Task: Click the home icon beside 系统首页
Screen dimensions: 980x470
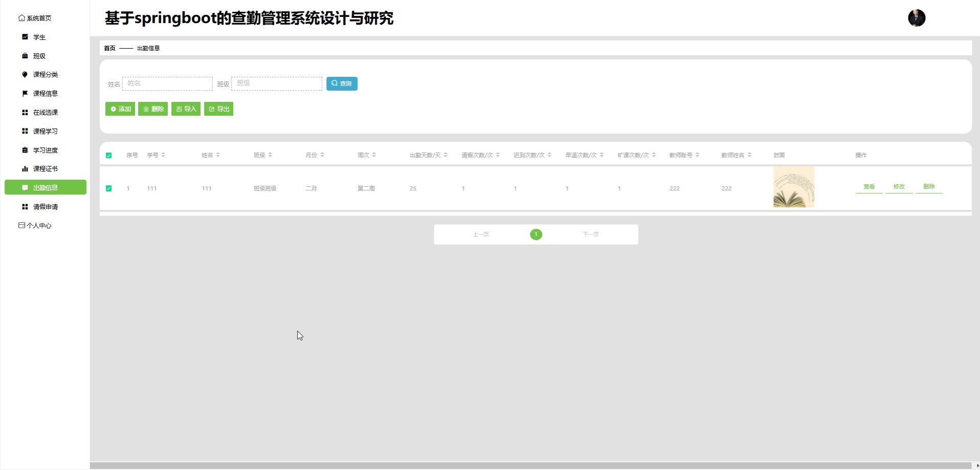Action: (21, 18)
